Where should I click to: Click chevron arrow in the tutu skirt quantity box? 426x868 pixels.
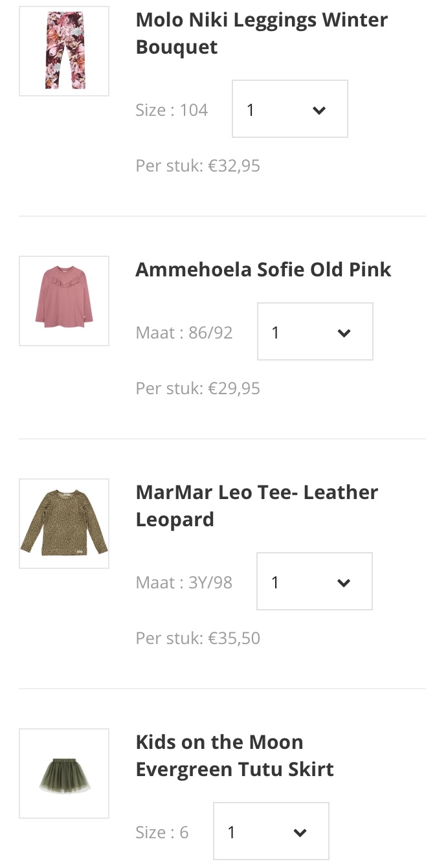(300, 832)
